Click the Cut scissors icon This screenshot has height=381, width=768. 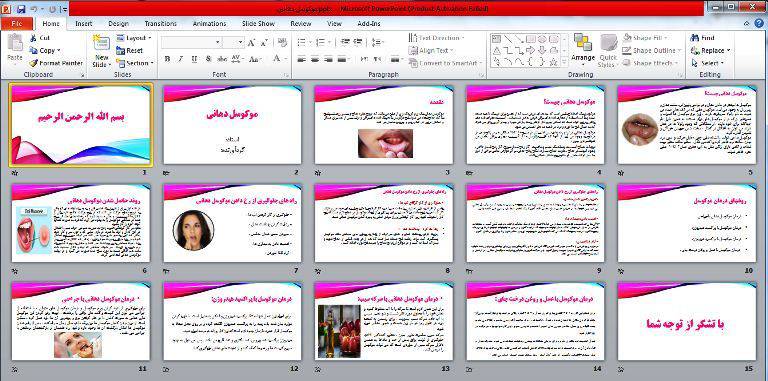pyautogui.click(x=33, y=38)
